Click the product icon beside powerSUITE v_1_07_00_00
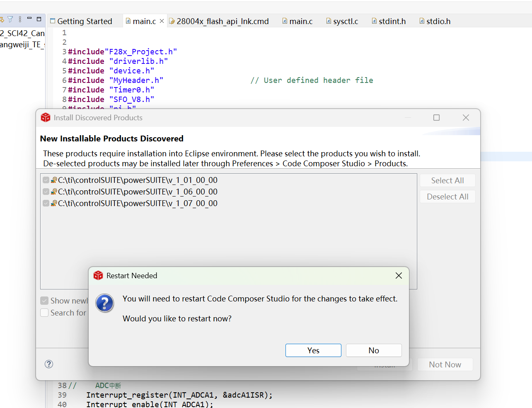Viewport: 532px width, 408px height. pos(54,203)
